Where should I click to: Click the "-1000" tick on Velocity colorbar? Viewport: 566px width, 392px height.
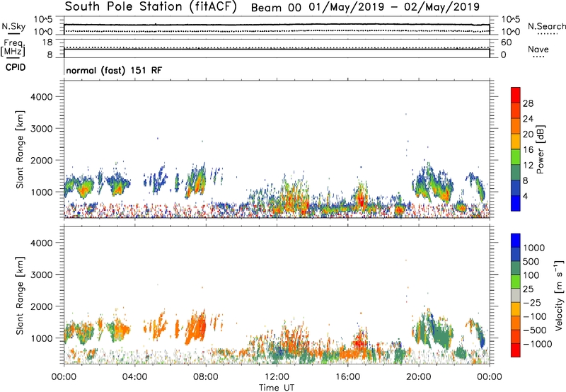tap(538, 344)
